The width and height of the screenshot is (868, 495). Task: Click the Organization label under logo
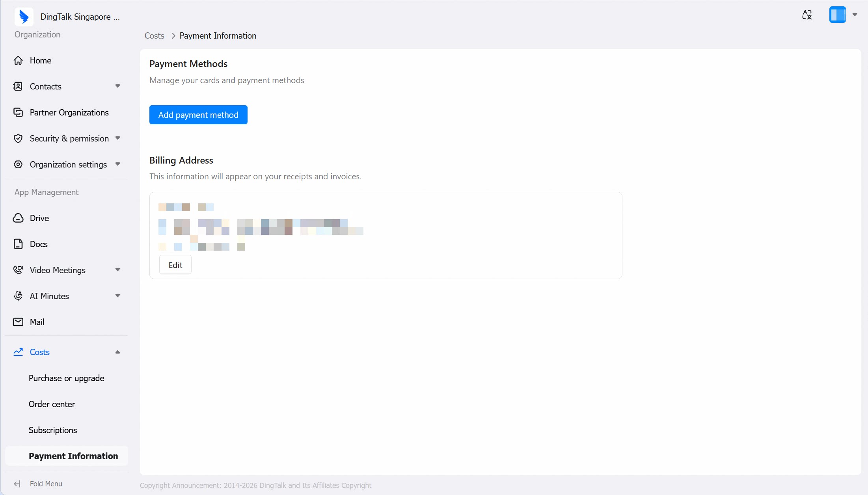[x=37, y=35]
